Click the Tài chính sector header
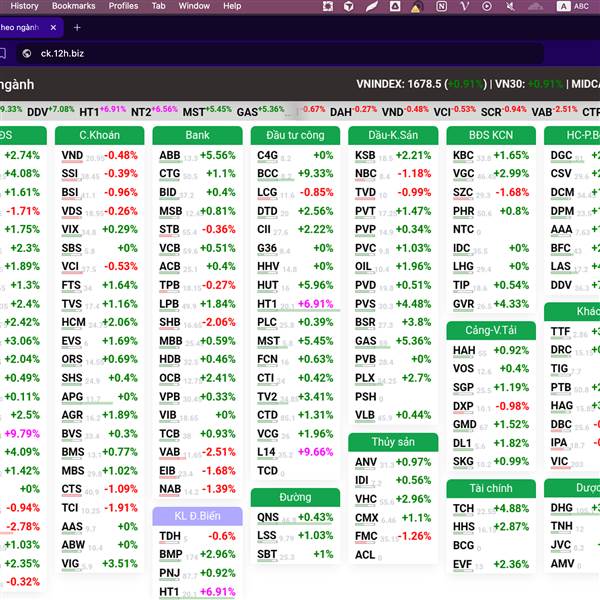The image size is (600, 600). pos(491,489)
